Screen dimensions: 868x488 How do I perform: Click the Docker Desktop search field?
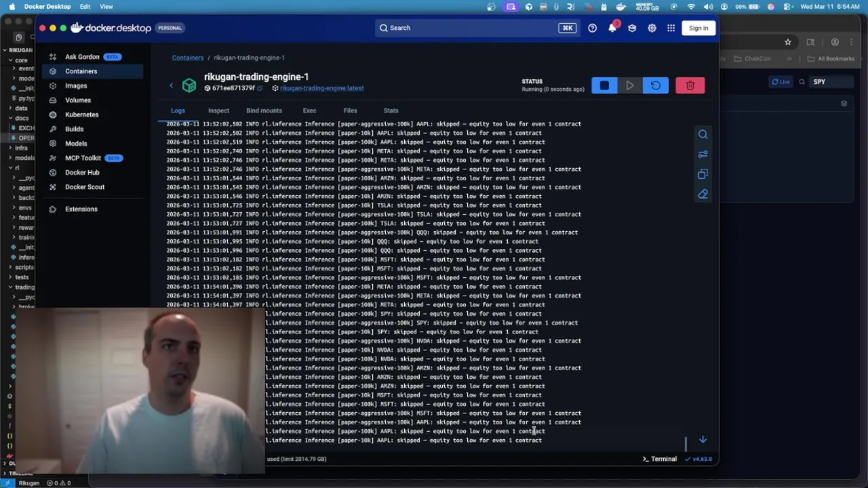point(476,28)
